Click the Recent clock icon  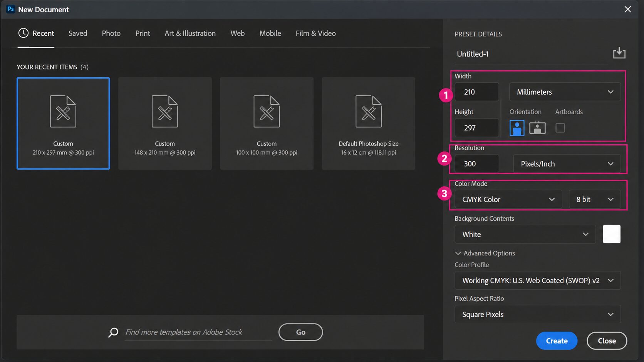[x=23, y=33]
